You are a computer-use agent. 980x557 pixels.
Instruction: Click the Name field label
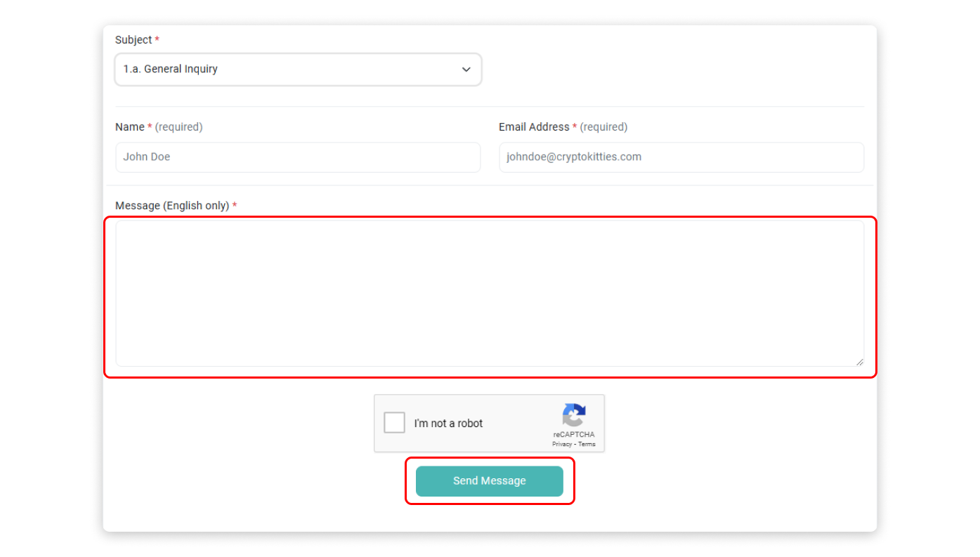click(x=129, y=127)
